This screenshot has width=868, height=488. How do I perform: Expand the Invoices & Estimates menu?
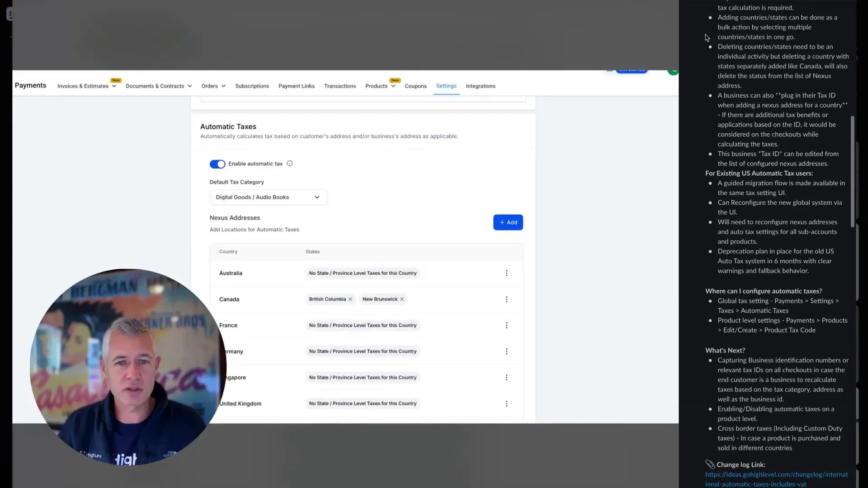[x=87, y=86]
